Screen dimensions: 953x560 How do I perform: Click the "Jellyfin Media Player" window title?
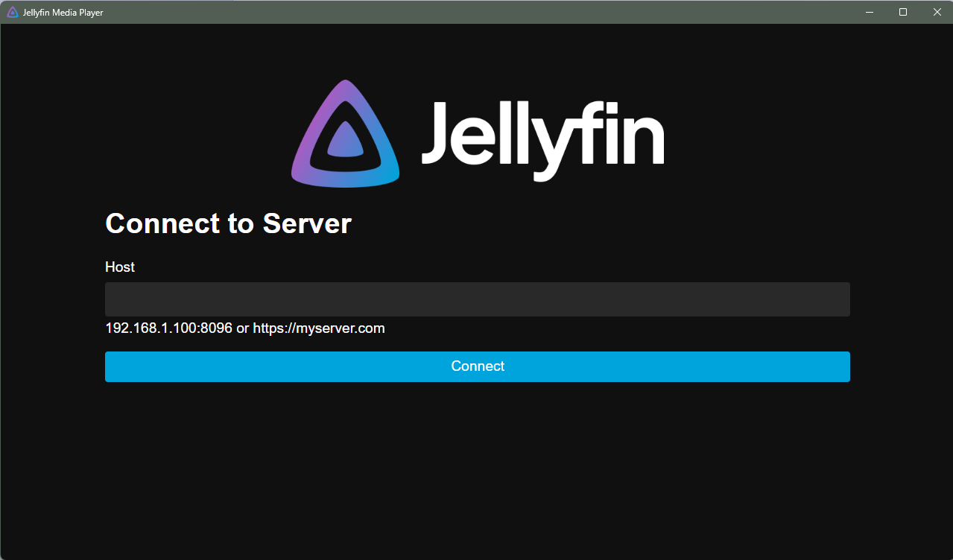click(x=63, y=12)
